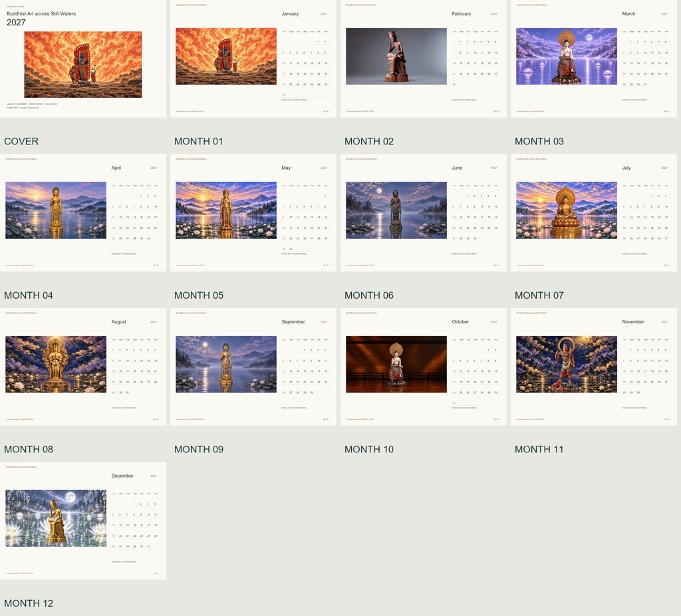
Task: Click the February month heading
Action: point(461,14)
